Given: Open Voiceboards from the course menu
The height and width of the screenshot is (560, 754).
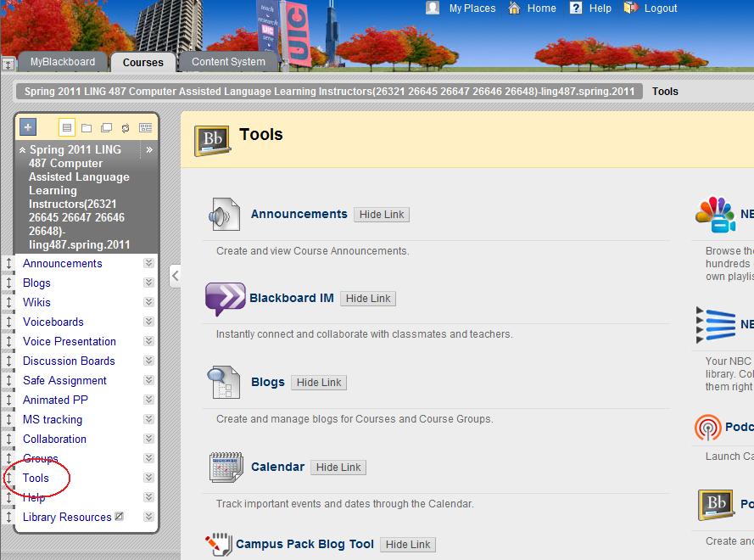Looking at the screenshot, I should tap(53, 322).
